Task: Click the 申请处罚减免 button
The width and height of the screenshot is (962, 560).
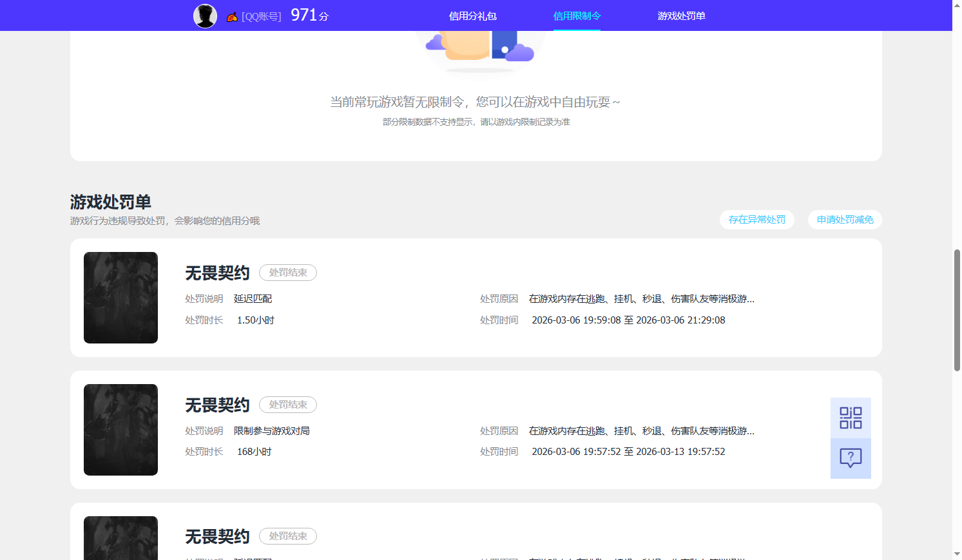Action: coord(845,220)
